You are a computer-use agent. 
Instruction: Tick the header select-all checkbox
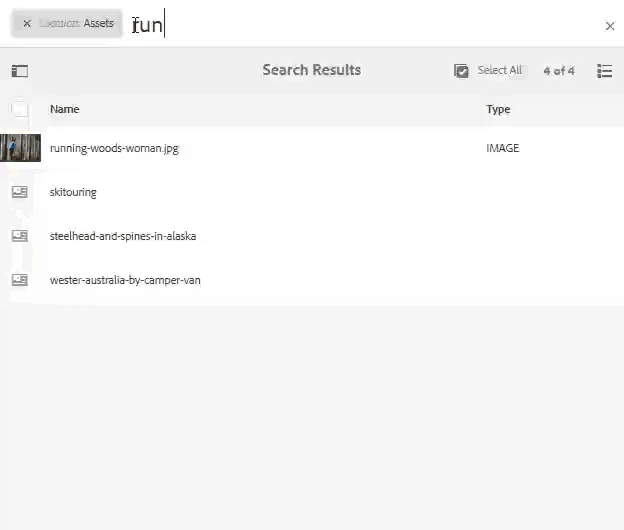[x=20, y=109]
